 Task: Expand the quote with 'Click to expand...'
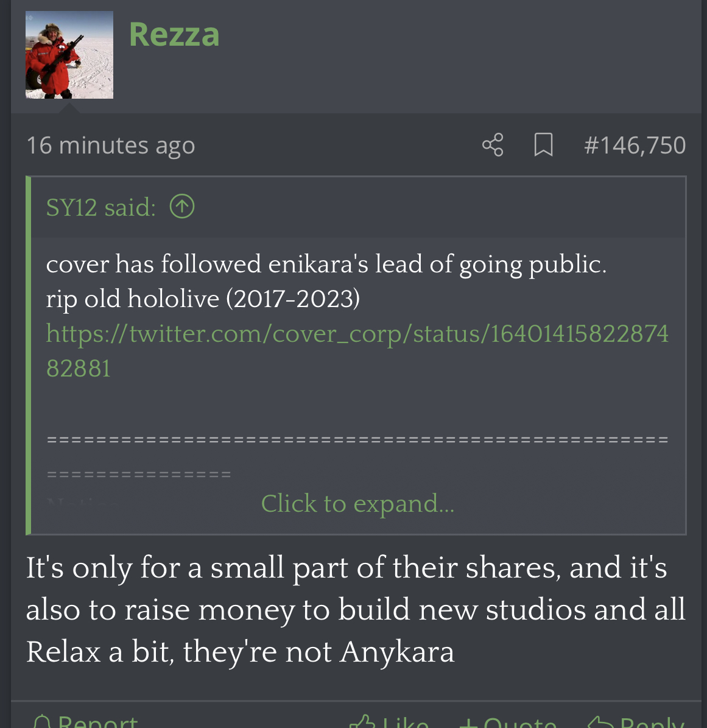click(x=357, y=504)
